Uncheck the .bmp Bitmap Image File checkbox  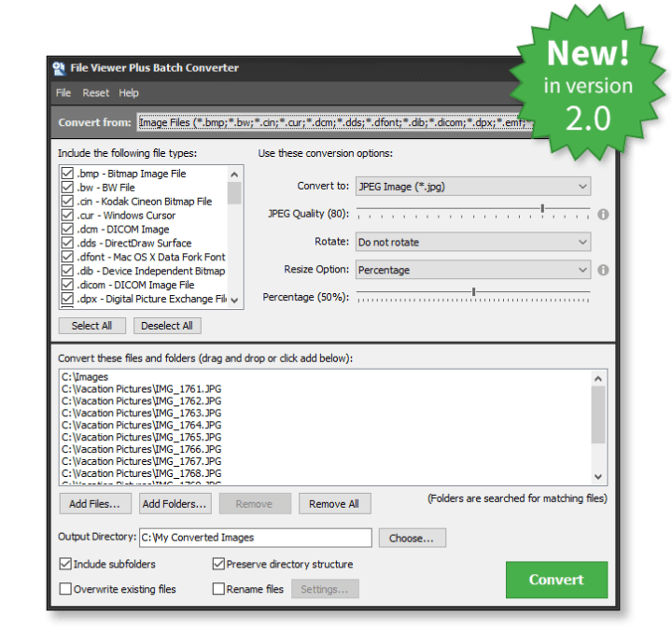pyautogui.click(x=67, y=174)
